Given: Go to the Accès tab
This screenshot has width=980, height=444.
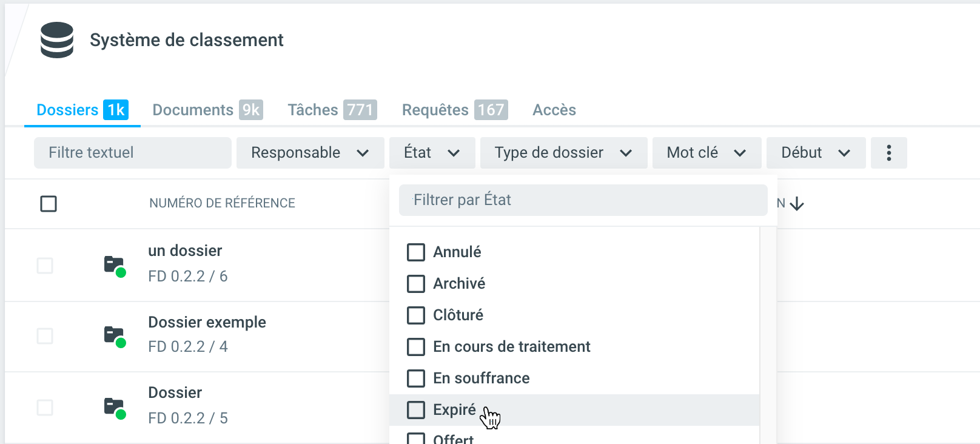Looking at the screenshot, I should point(554,110).
